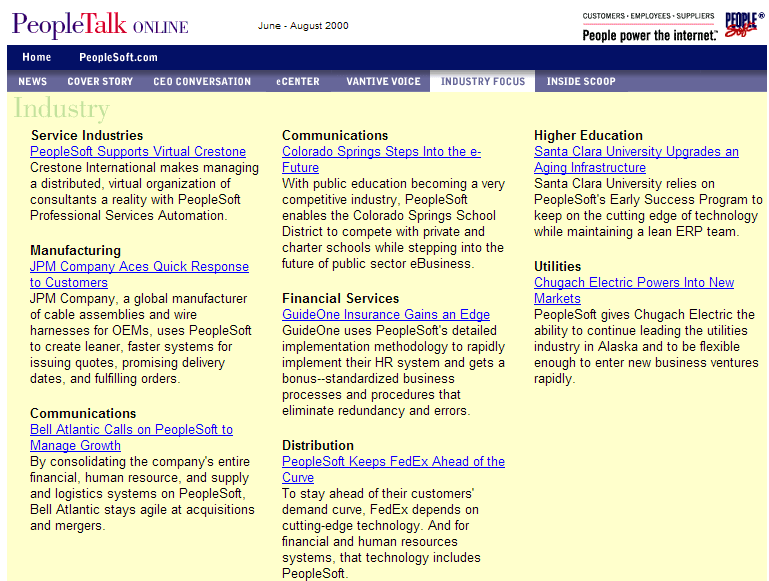Open the CEO CONVERSATION tab
Image resolution: width=769 pixels, height=581 pixels.
coord(202,81)
